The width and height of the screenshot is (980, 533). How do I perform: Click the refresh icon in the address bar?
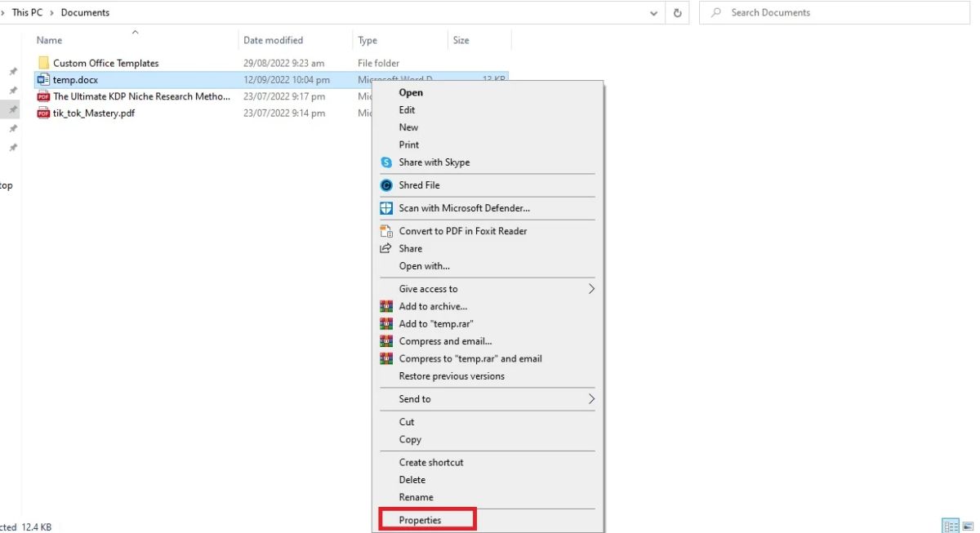tap(676, 12)
